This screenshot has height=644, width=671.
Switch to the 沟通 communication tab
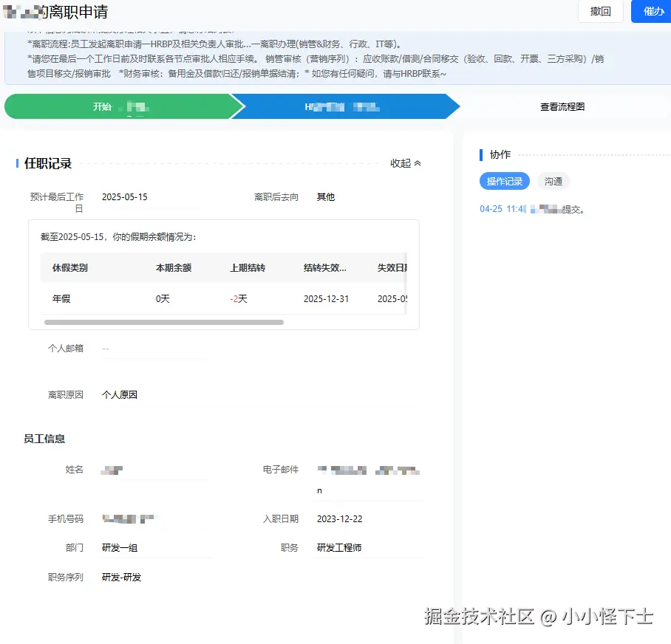pyautogui.click(x=553, y=181)
